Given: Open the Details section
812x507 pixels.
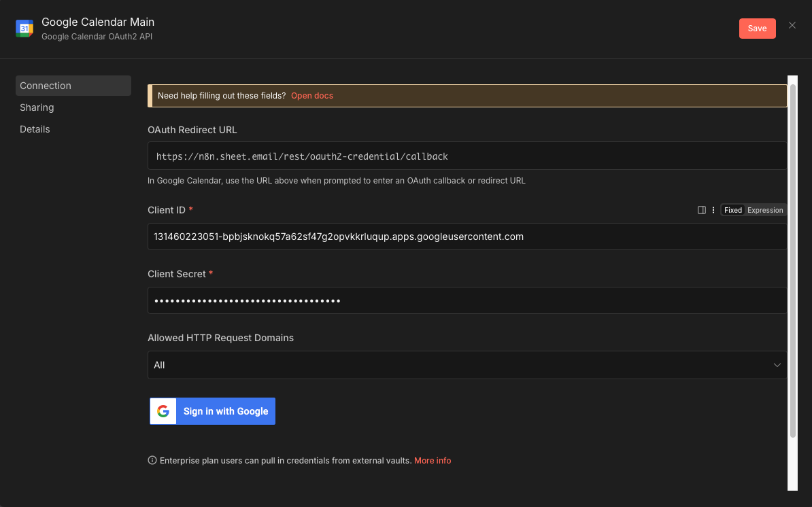Looking at the screenshot, I should point(35,128).
